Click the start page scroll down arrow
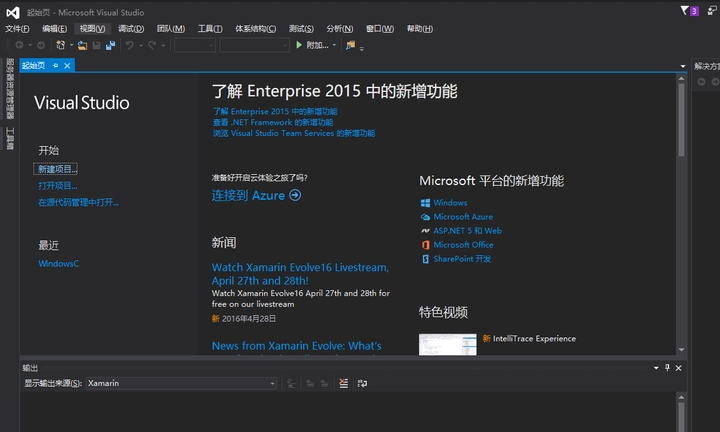 (x=681, y=349)
